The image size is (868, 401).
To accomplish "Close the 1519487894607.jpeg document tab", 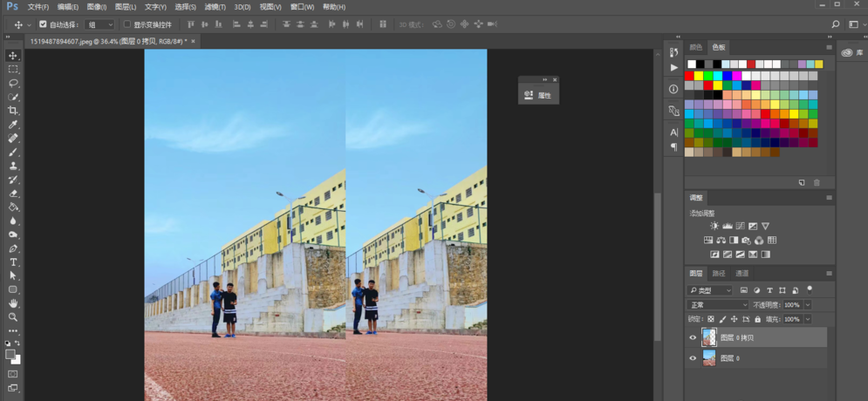I will (194, 41).
